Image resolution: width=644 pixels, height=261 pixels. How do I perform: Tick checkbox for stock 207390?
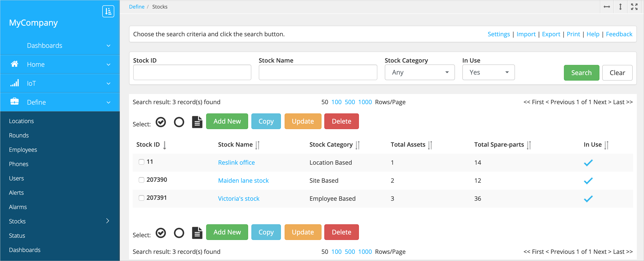[141, 180]
